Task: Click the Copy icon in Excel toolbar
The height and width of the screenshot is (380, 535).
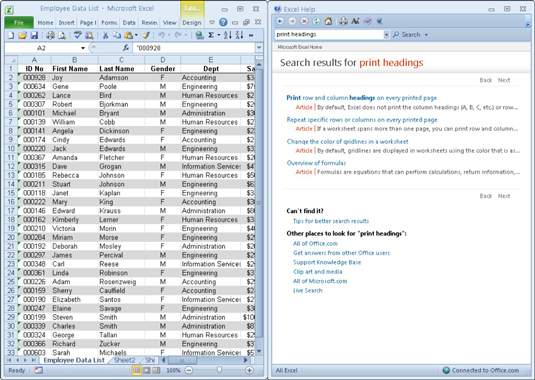Action: coord(117,35)
